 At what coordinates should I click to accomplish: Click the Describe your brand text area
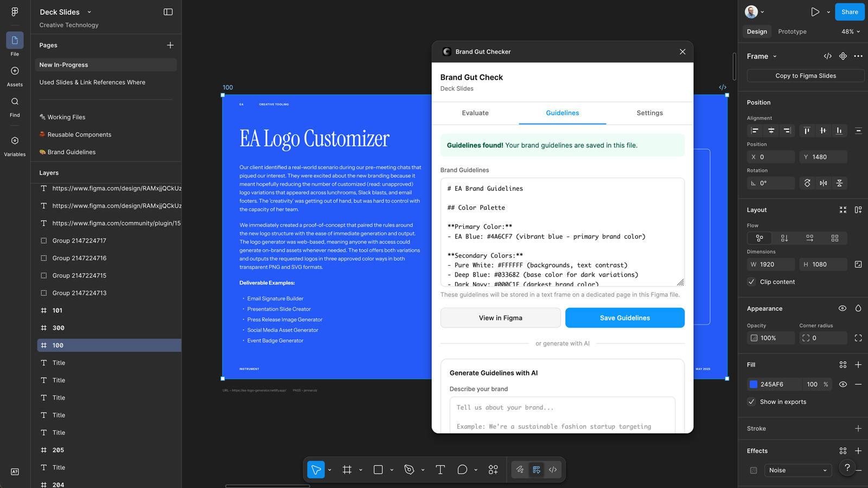coord(563,415)
